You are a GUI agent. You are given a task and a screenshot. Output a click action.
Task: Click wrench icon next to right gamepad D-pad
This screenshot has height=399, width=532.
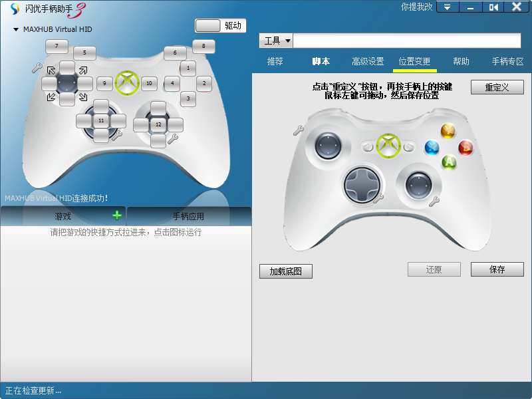tap(378, 198)
